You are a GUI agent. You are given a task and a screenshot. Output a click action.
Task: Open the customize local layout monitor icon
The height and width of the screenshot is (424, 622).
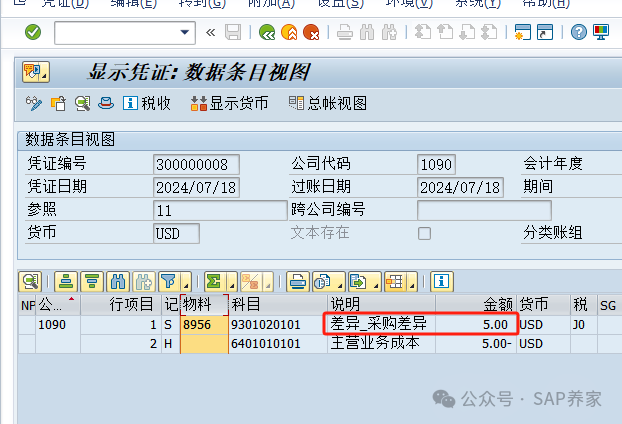point(601,32)
